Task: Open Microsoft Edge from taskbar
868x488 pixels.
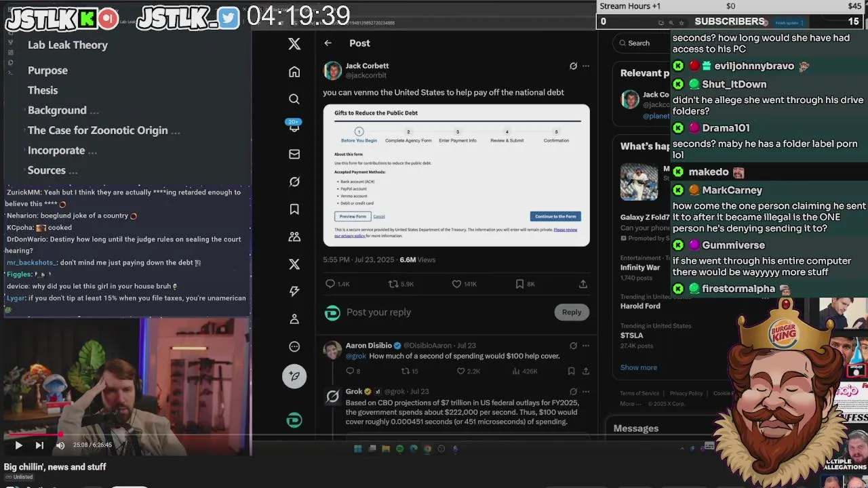Action: [x=414, y=449]
